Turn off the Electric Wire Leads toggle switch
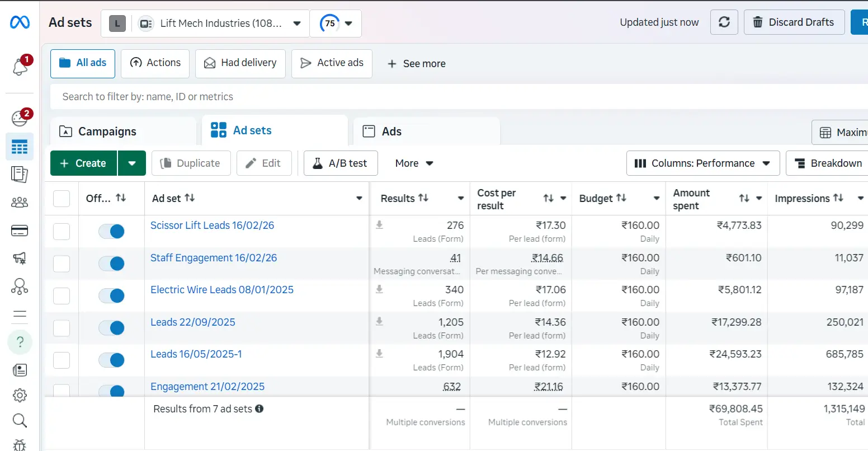Screen dimensions: 868x451 click(x=111, y=295)
